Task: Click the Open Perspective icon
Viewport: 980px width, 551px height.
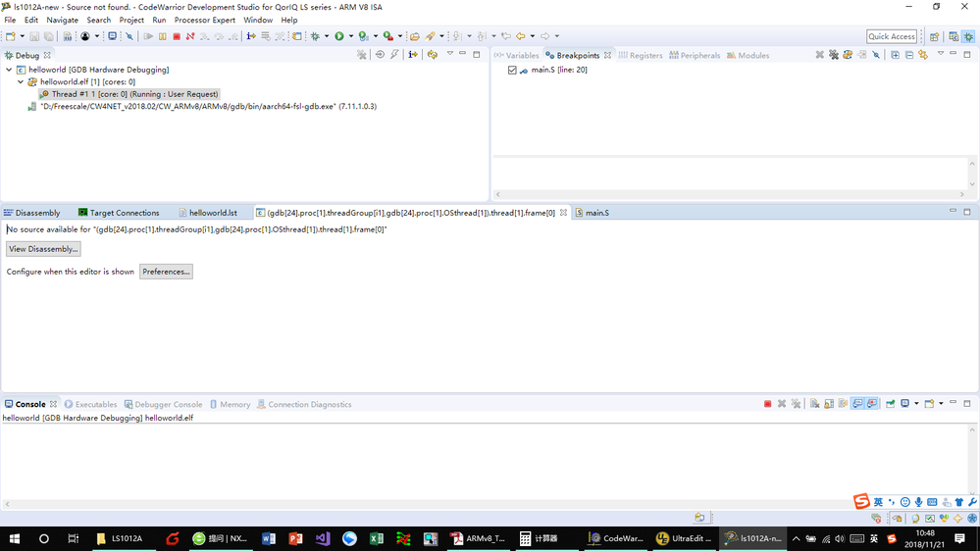Action: point(934,37)
